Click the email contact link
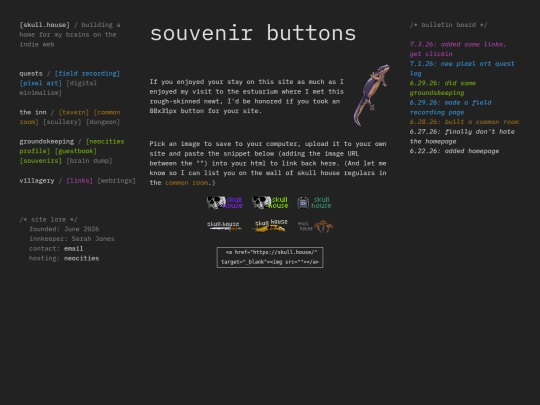Viewport: 540px width, 405px height. (x=73, y=248)
